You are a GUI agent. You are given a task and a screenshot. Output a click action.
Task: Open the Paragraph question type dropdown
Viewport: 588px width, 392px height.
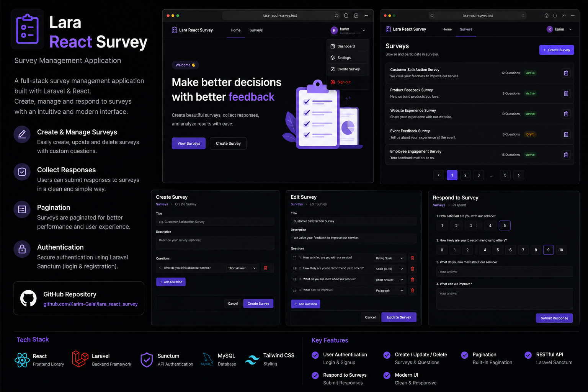(389, 291)
